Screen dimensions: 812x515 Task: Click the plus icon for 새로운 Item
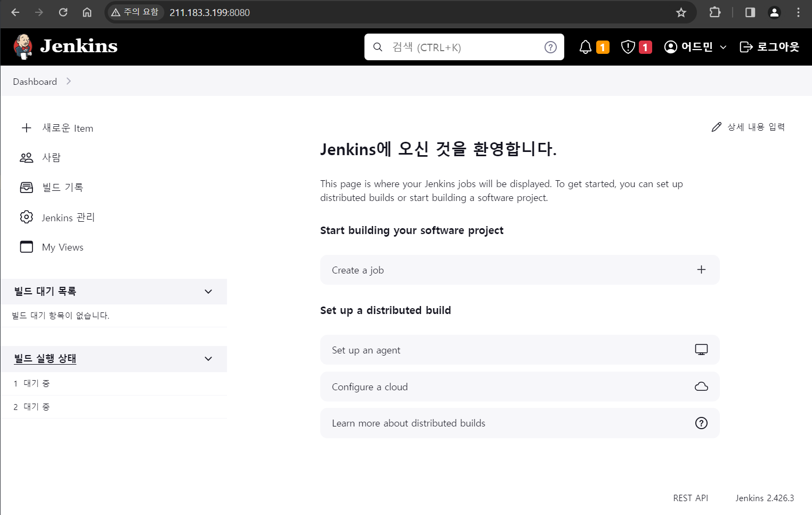27,128
